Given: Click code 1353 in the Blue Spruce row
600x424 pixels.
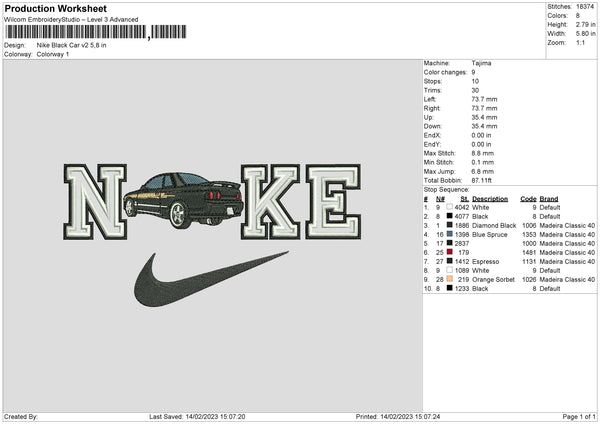Looking at the screenshot, I should coord(529,234).
